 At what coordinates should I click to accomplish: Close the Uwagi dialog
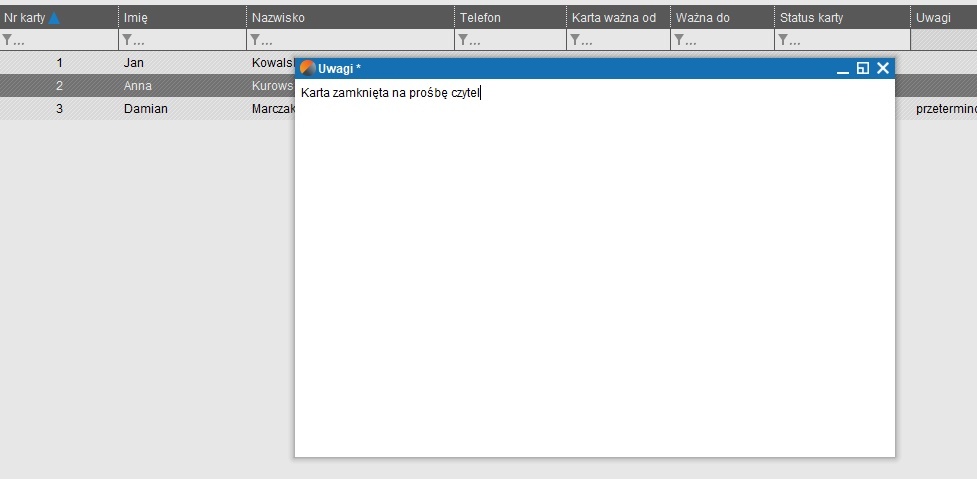(x=882, y=69)
